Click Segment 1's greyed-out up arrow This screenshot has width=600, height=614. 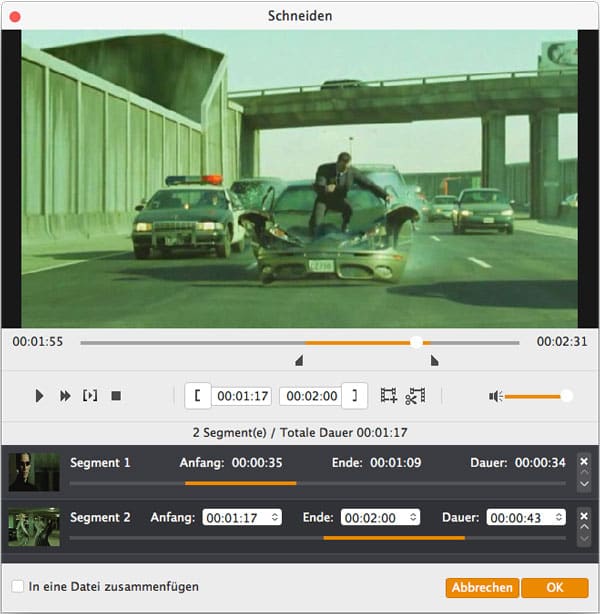pyautogui.click(x=584, y=472)
